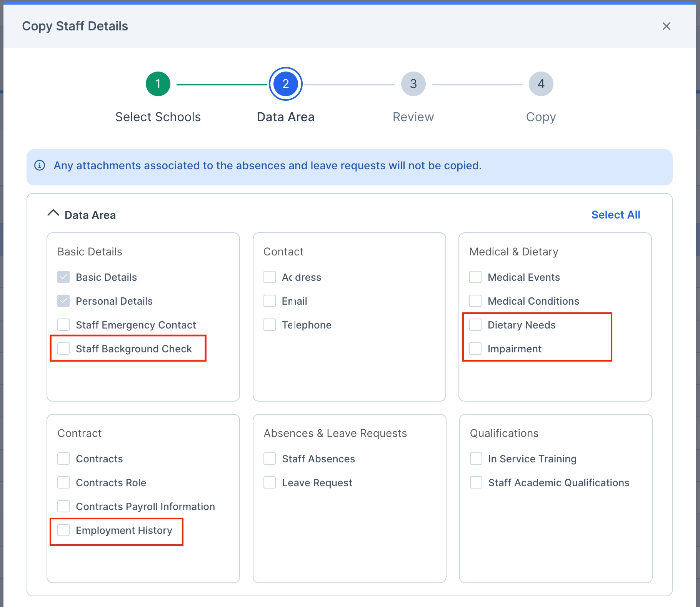The image size is (700, 607).
Task: Go to step 1 Select Schools
Action: (x=158, y=84)
